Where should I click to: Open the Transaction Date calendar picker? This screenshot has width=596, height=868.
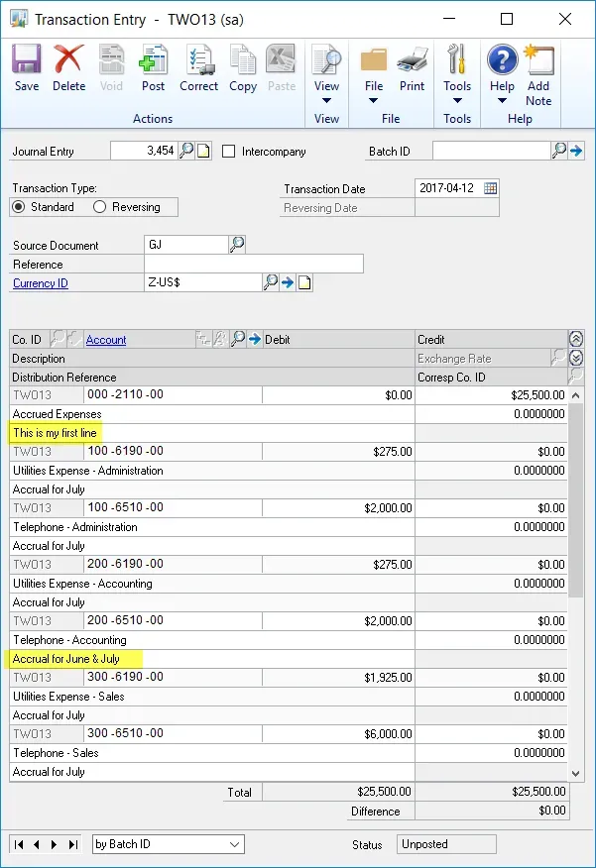coord(490,188)
